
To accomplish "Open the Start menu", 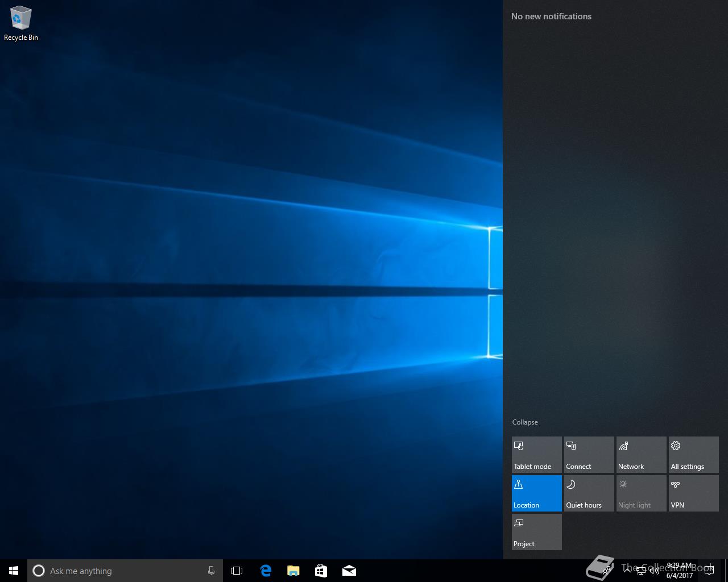I will [14, 571].
